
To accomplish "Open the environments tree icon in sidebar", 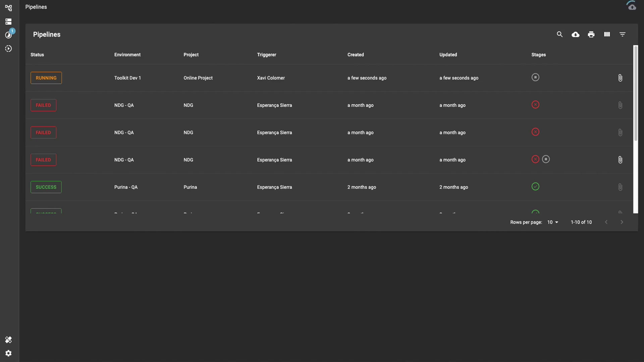I will (x=8, y=8).
